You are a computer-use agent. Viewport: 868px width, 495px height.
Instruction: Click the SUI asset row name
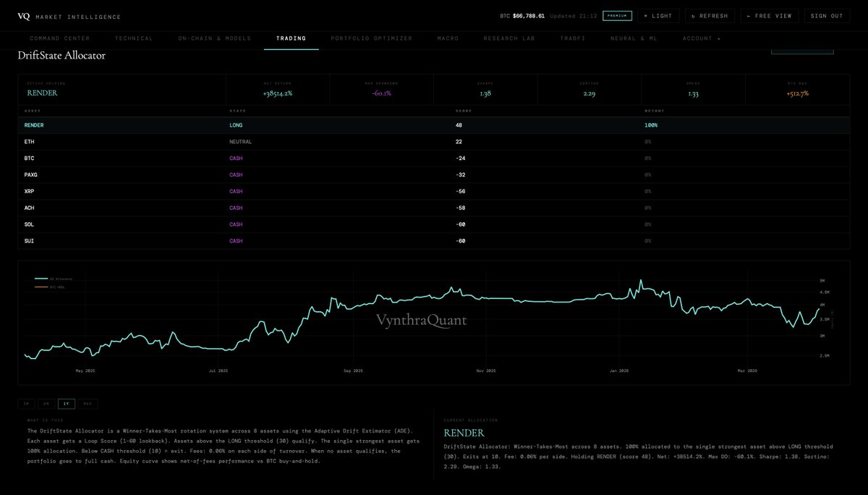coord(29,241)
